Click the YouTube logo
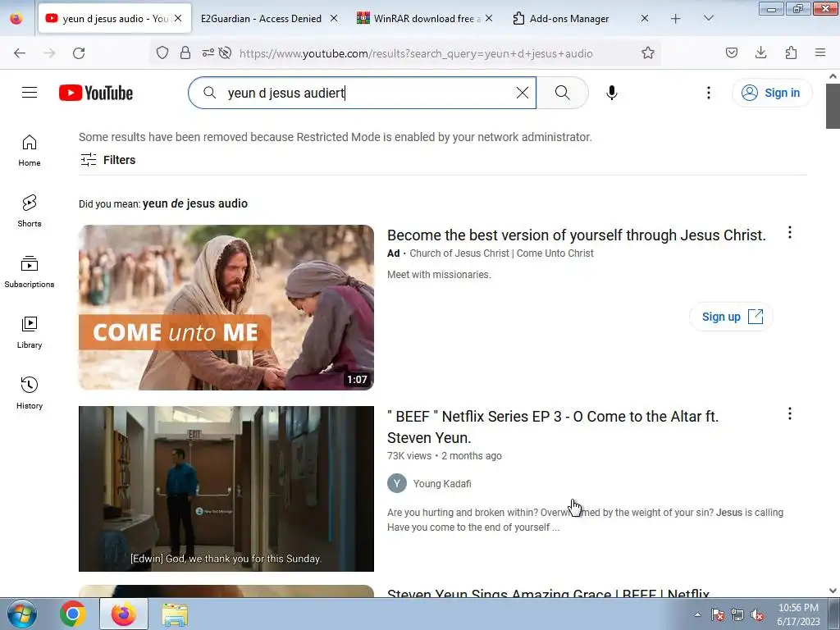Viewport: 840px width, 630px height. (x=96, y=93)
